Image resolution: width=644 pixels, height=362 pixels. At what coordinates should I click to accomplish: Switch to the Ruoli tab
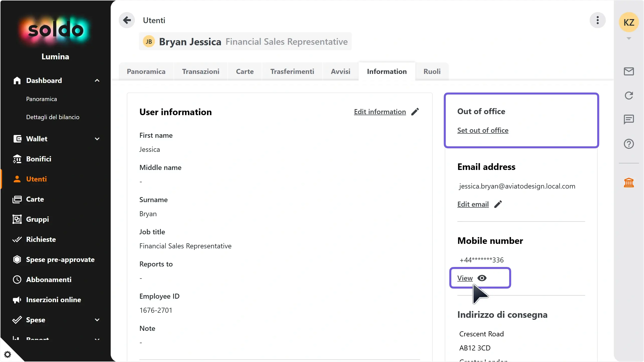click(432, 71)
